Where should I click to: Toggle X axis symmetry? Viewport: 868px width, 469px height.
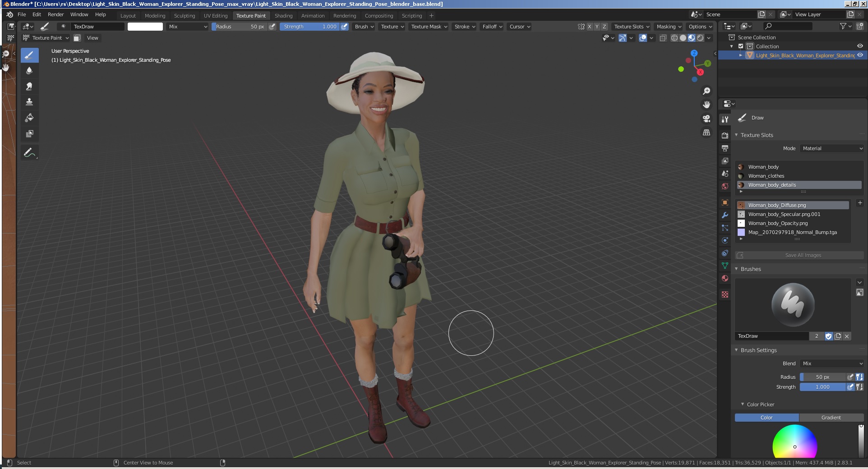pyautogui.click(x=589, y=27)
